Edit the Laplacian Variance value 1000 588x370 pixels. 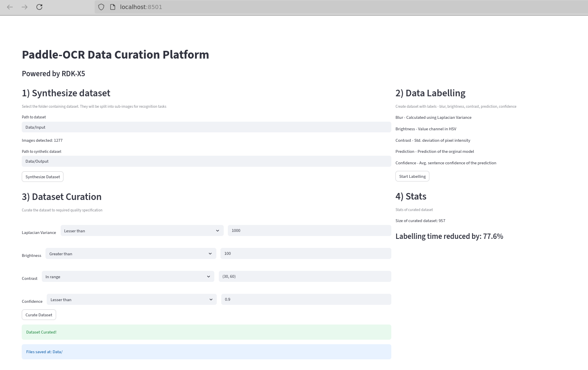309,230
